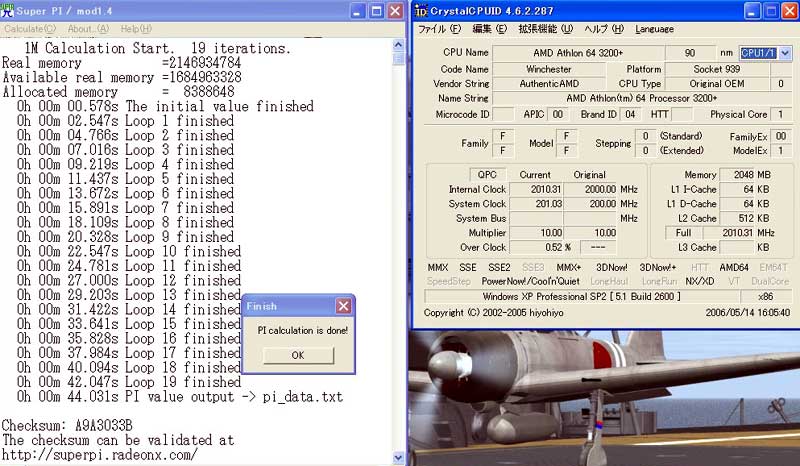Open the ヘルプ (H) menu in CrystalCPUID
The width and height of the screenshot is (800, 466).
[x=604, y=29]
